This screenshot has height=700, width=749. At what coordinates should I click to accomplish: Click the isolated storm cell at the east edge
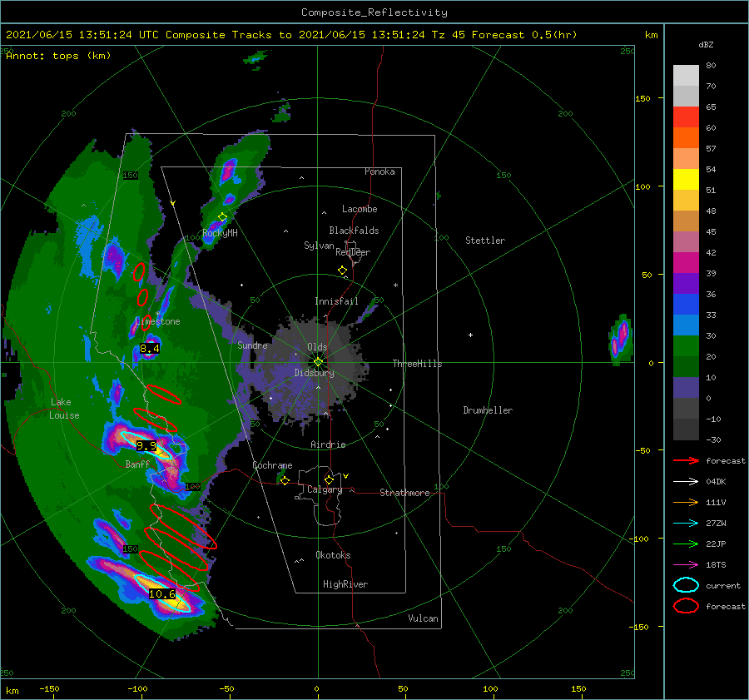(621, 339)
